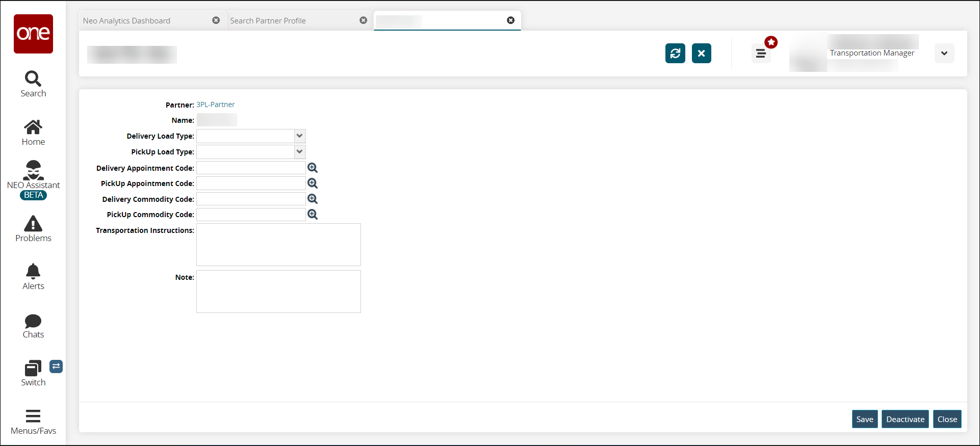Close the Neo Analytics Dashboard tab
The image size is (980, 446).
pyautogui.click(x=216, y=20)
